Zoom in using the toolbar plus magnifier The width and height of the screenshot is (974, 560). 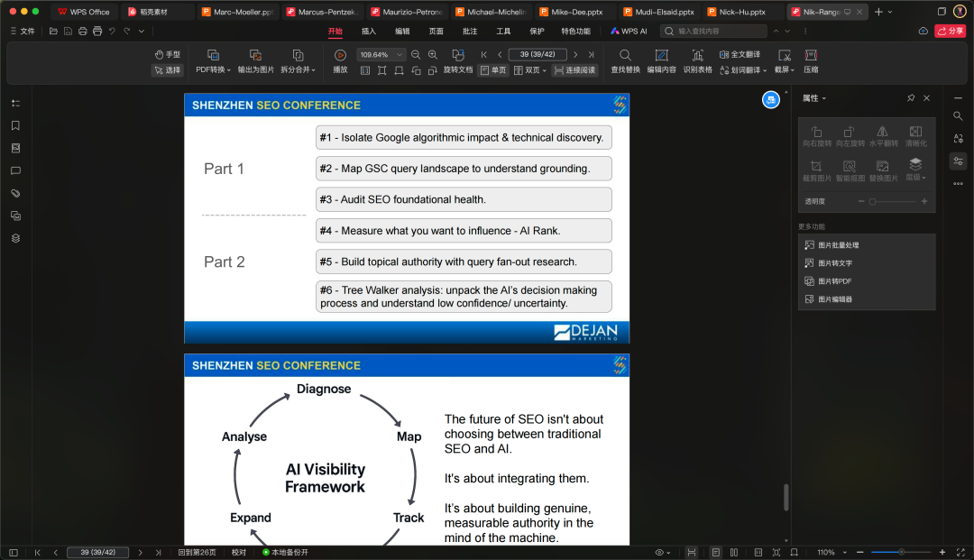[x=433, y=55]
